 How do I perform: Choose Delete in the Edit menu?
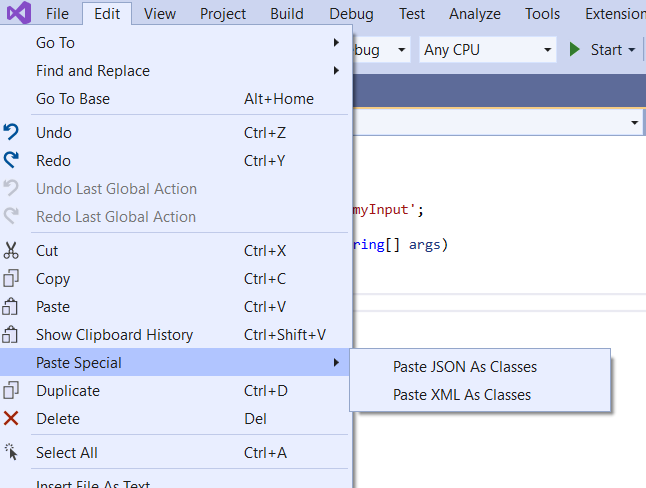point(176,418)
